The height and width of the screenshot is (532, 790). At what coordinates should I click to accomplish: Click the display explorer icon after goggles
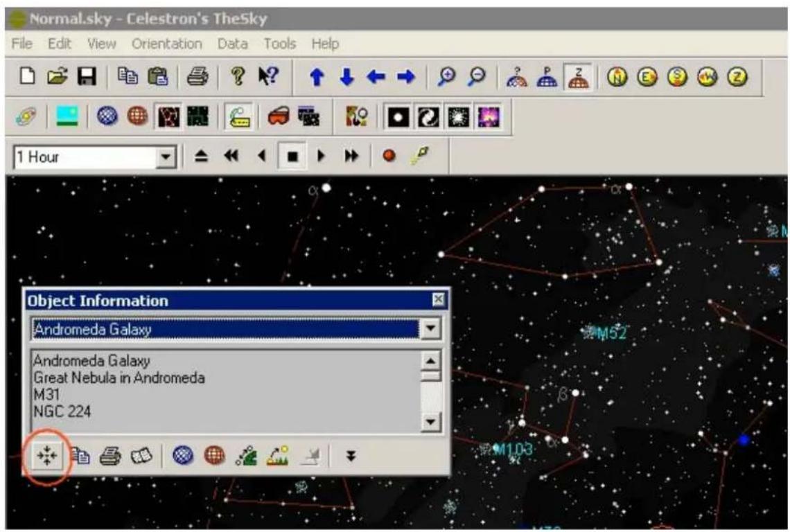(308, 116)
